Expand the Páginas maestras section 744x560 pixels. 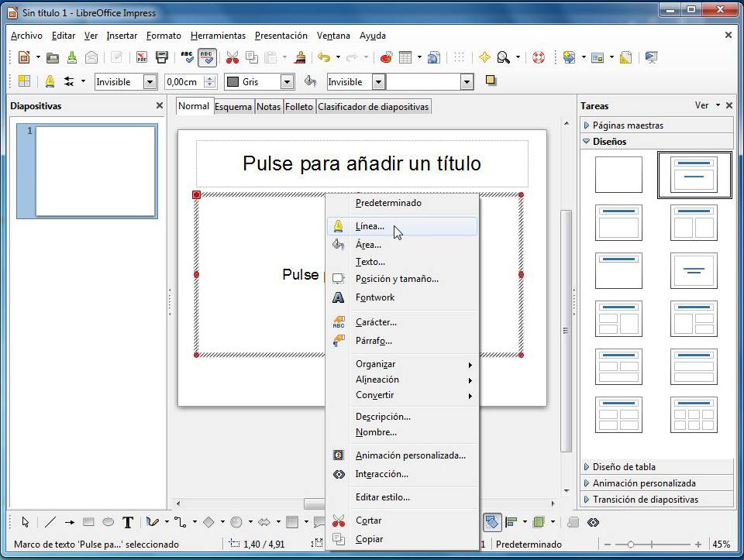[657, 125]
